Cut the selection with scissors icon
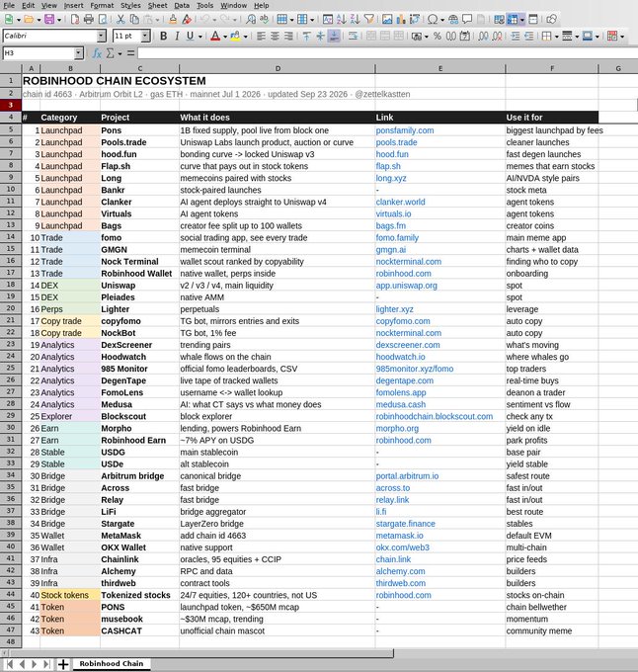638x672 pixels. click(x=120, y=20)
